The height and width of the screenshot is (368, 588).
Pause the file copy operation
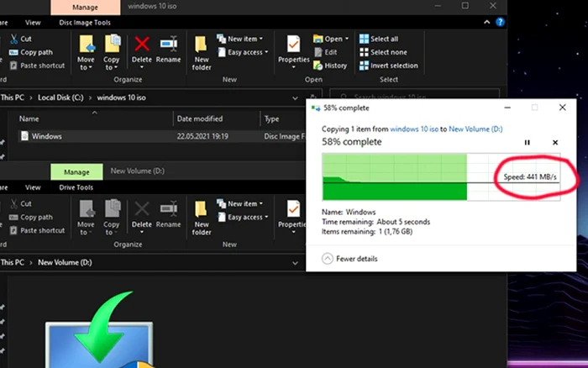pyautogui.click(x=528, y=143)
